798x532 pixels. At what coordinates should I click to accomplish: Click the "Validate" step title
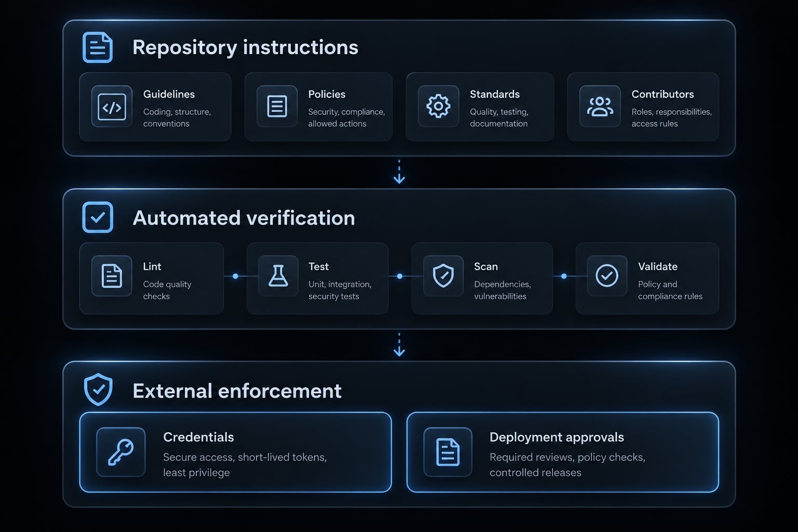pyautogui.click(x=658, y=267)
